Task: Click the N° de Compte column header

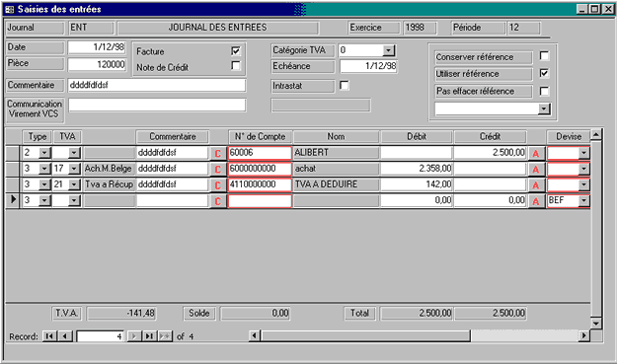Action: tap(260, 137)
